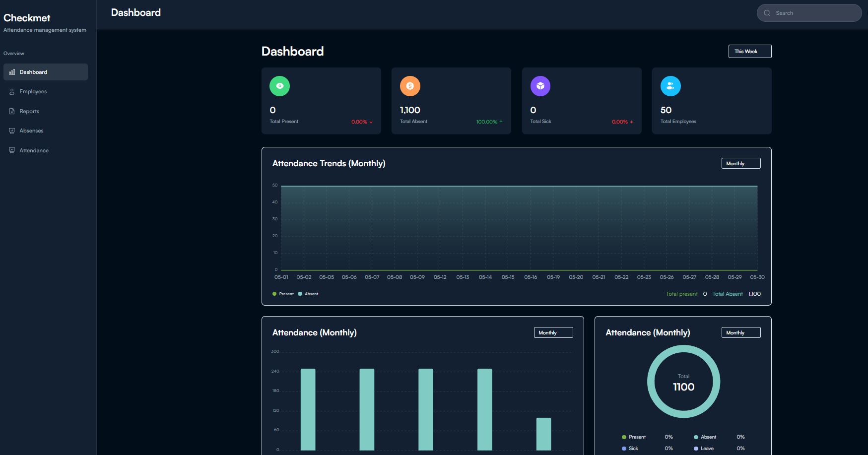Click the blue people icon on Total Employees card
The height and width of the screenshot is (455, 868).
670,85
